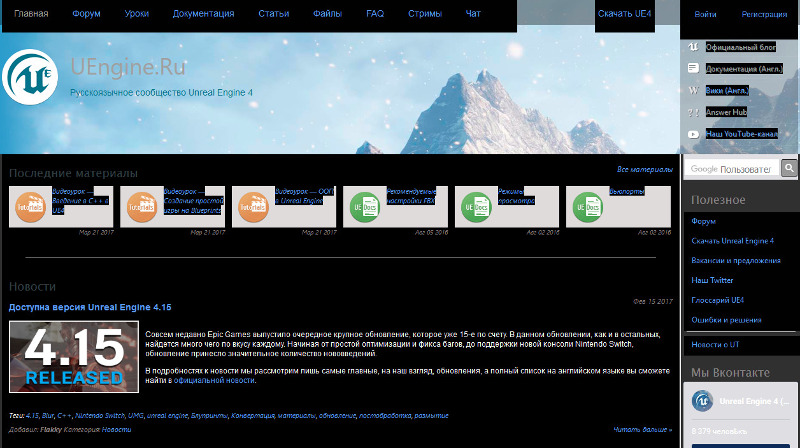This screenshot has height=448, width=800.
Task: Go to Стримы in top navigation
Action: [x=425, y=14]
